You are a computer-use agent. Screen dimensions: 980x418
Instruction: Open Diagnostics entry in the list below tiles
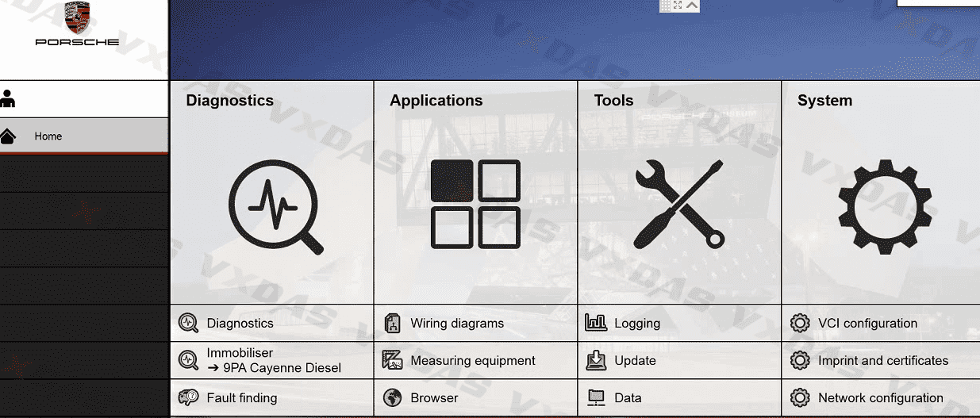pos(240,324)
